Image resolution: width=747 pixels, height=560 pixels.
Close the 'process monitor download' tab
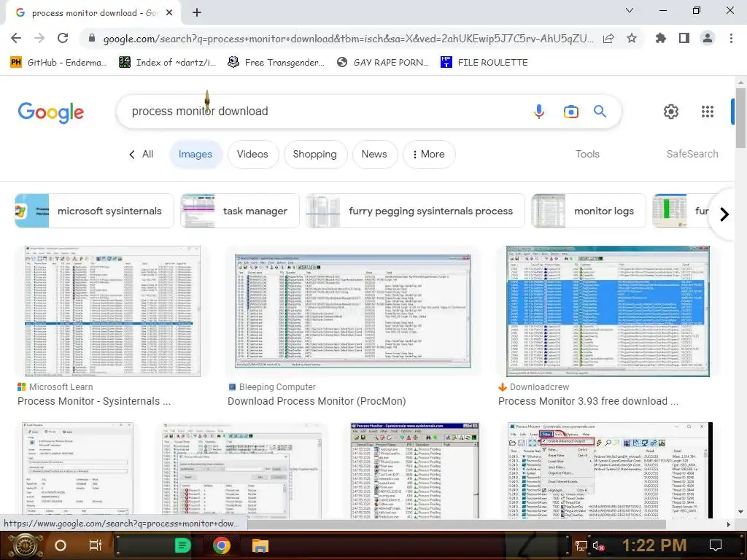pyautogui.click(x=169, y=13)
